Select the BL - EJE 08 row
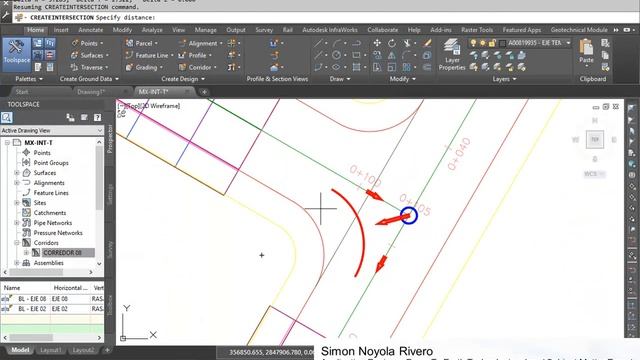Image resolution: width=640 pixels, height=360 pixels. [52, 299]
